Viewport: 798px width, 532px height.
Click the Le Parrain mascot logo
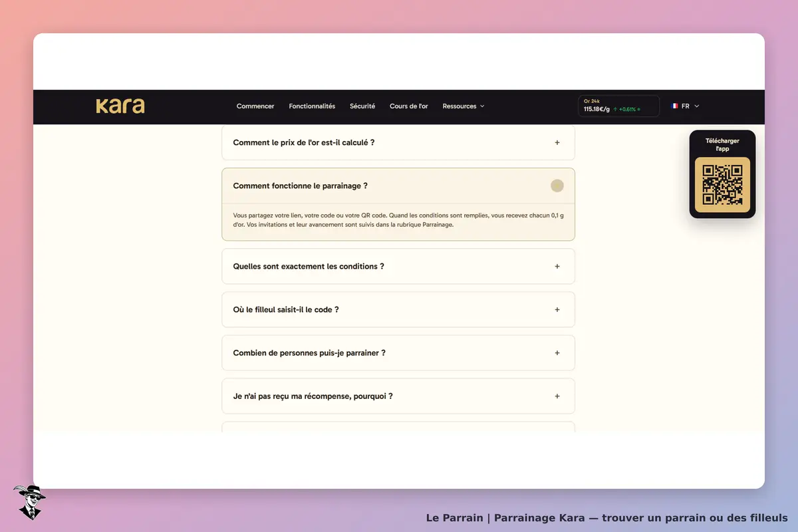(29, 502)
